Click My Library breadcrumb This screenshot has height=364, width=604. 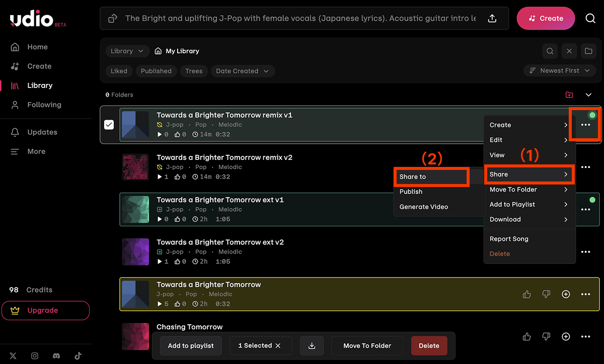click(177, 51)
